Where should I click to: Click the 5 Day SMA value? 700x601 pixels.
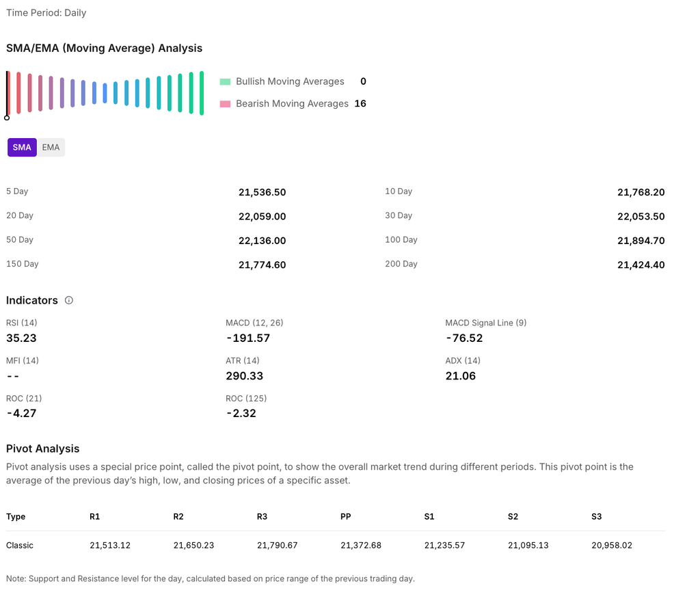pos(262,193)
